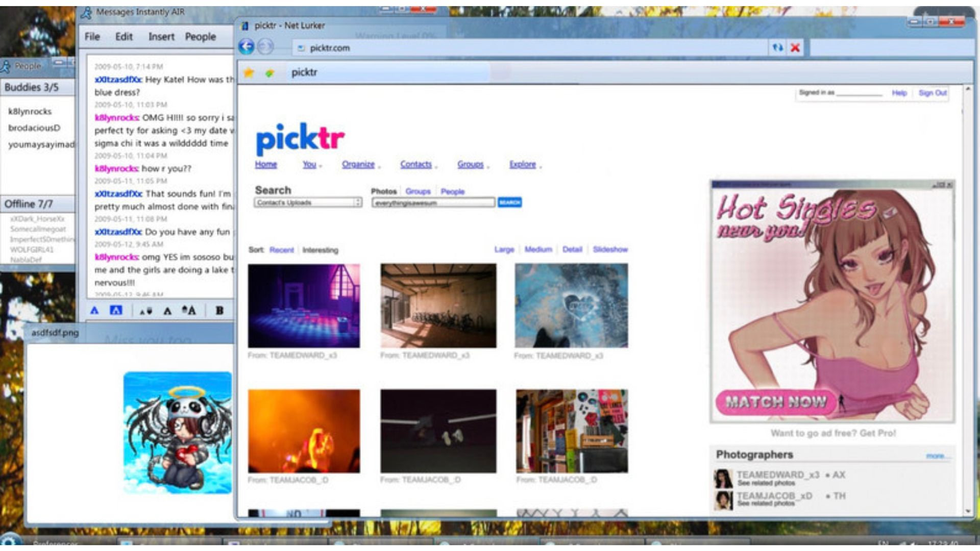
Task: Switch photo view to Large
Action: 504,249
